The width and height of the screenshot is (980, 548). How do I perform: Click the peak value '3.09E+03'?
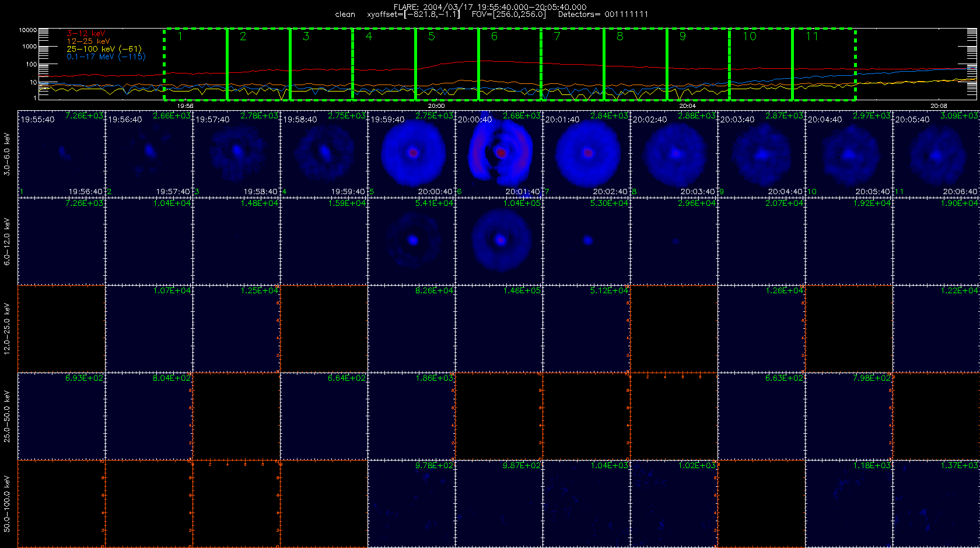960,116
